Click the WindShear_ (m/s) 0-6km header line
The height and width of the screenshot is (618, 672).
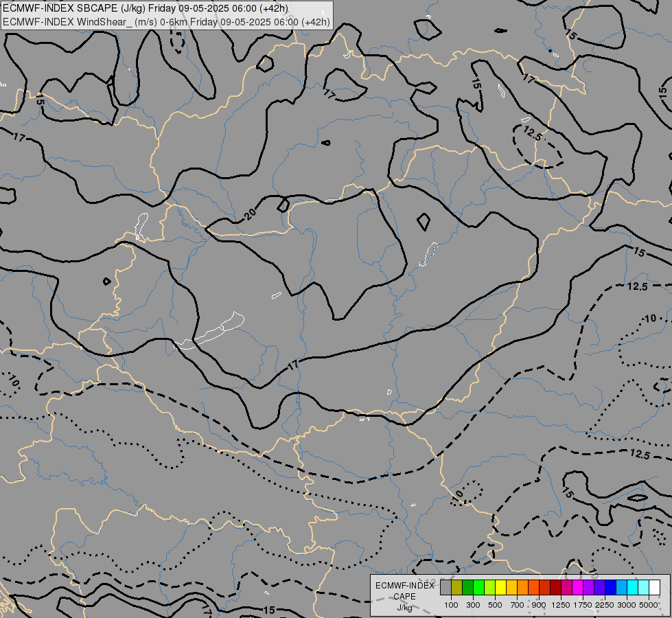coord(166,22)
